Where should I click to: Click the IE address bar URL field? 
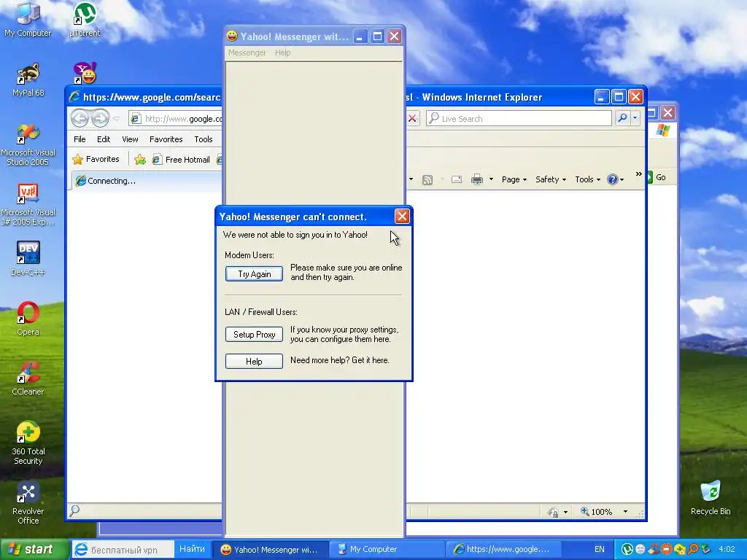[175, 119]
